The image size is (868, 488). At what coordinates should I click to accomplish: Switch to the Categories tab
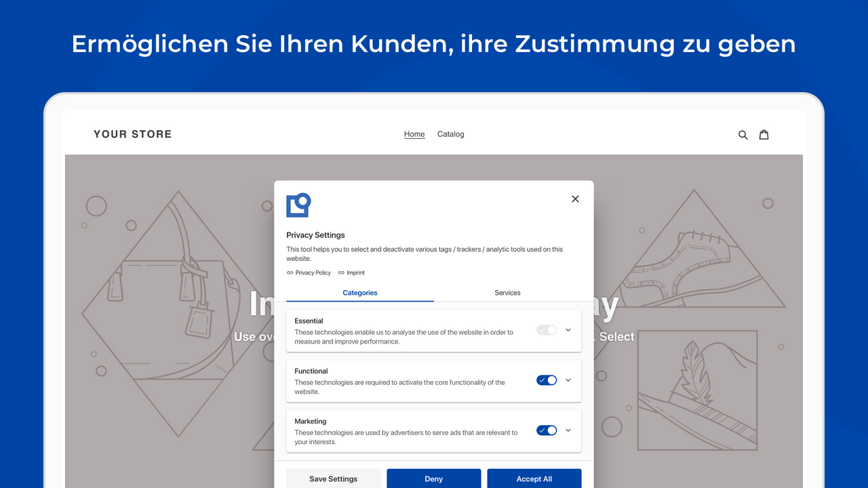[360, 293]
